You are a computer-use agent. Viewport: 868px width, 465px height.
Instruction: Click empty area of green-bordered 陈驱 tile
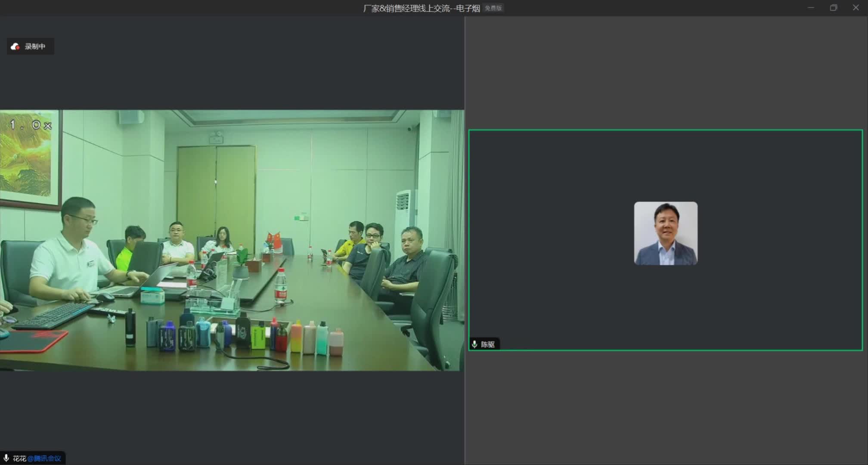tap(560, 194)
